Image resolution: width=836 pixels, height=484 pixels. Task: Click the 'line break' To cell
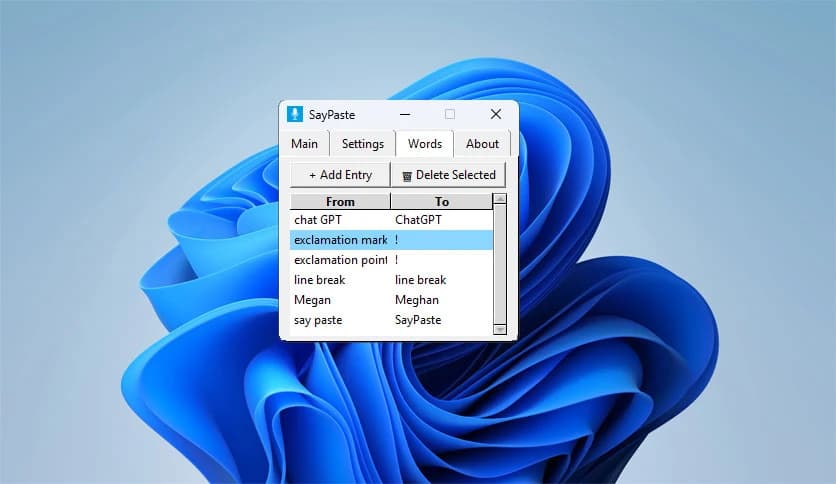click(x=421, y=280)
